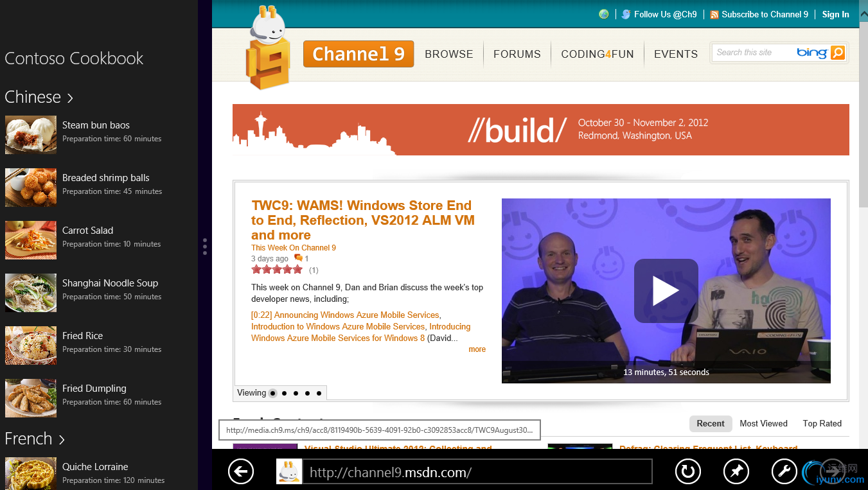The image size is (868, 490).
Task: Click the orange Channel 9 home button
Action: [x=359, y=54]
